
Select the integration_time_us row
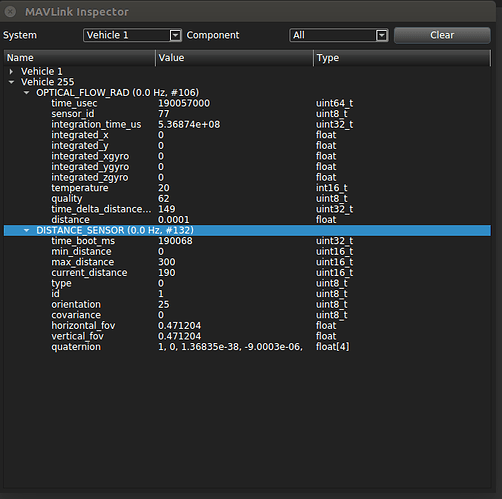[x=247, y=124]
